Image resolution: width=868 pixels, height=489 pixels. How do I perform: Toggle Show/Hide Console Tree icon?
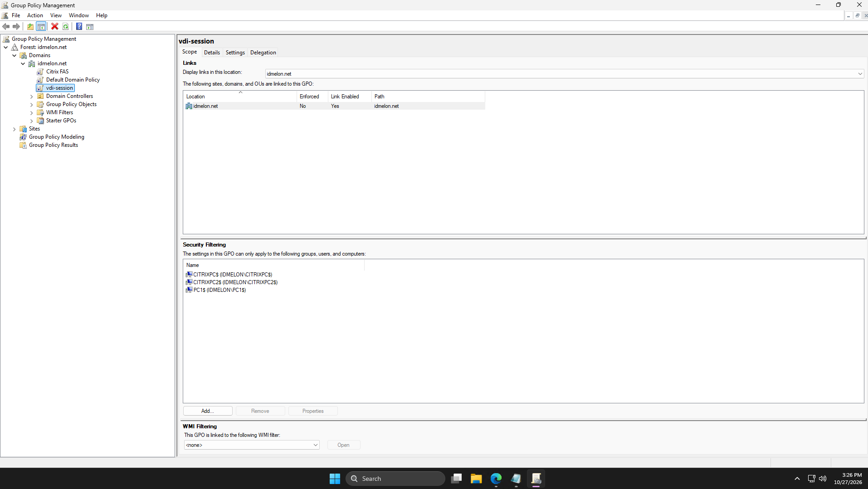[41, 27]
